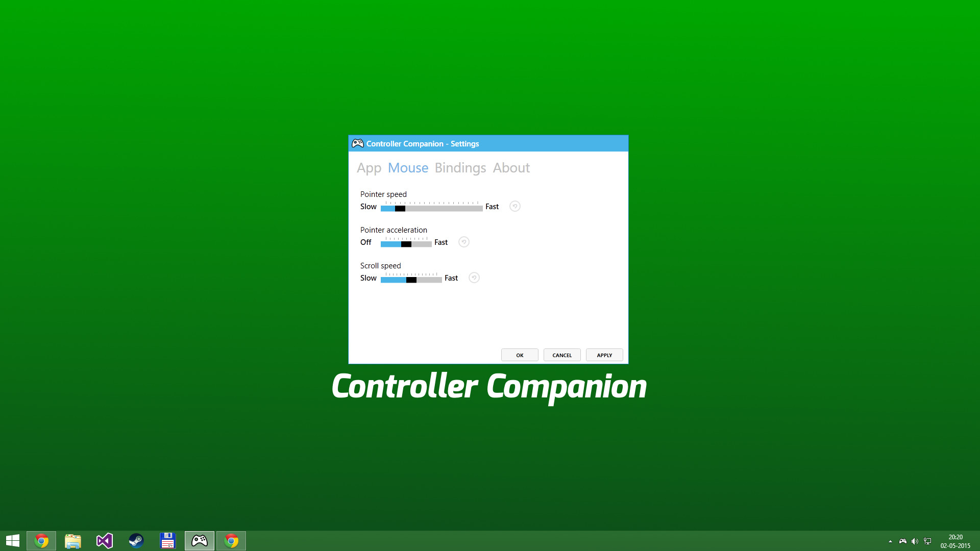The image size is (980, 551).
Task: Switch to the App settings tab
Action: tap(369, 168)
